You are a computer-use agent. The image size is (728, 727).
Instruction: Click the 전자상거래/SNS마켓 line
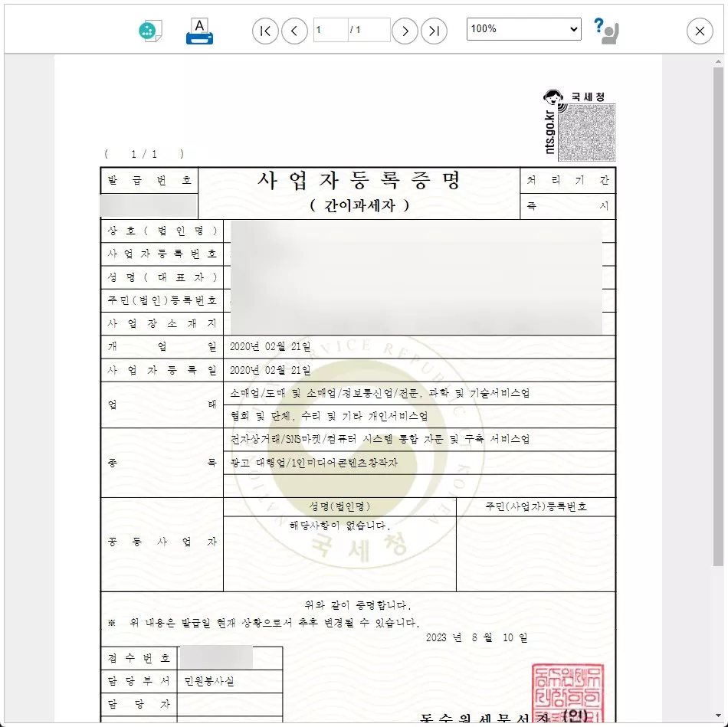click(380, 439)
